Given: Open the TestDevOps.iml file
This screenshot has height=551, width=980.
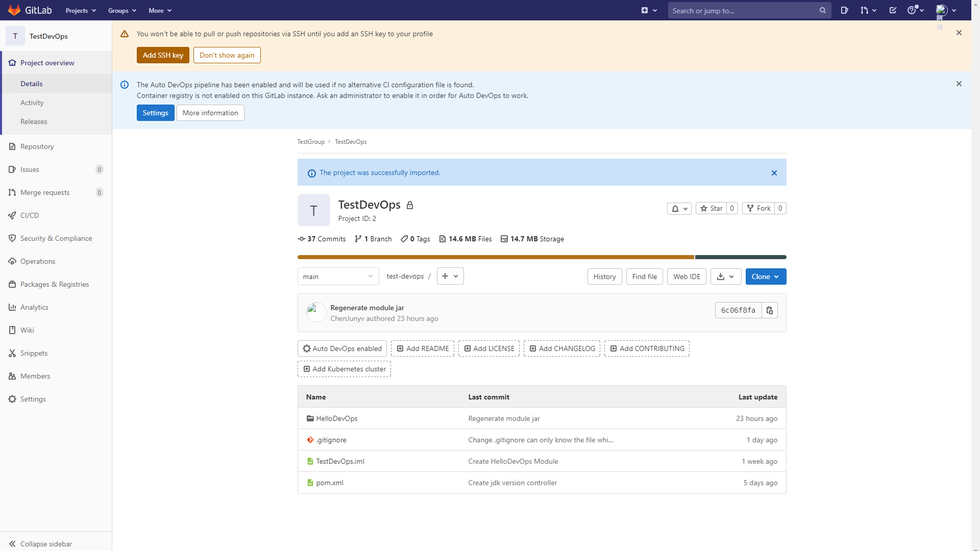Looking at the screenshot, I should (340, 461).
